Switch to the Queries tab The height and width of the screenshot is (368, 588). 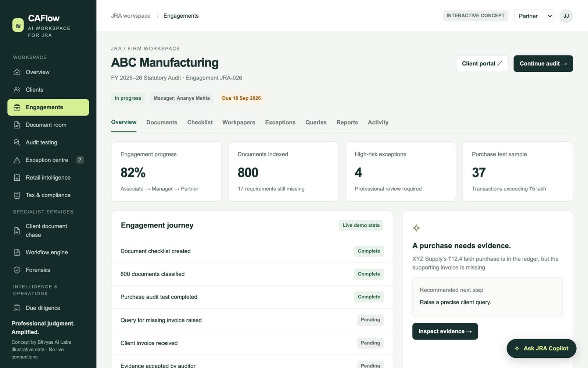pos(316,123)
